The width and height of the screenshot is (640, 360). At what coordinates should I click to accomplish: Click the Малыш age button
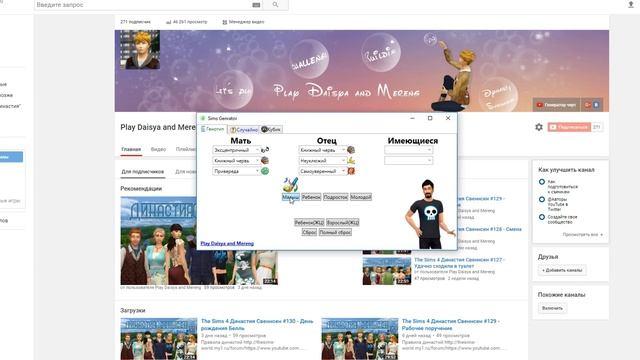tap(291, 197)
